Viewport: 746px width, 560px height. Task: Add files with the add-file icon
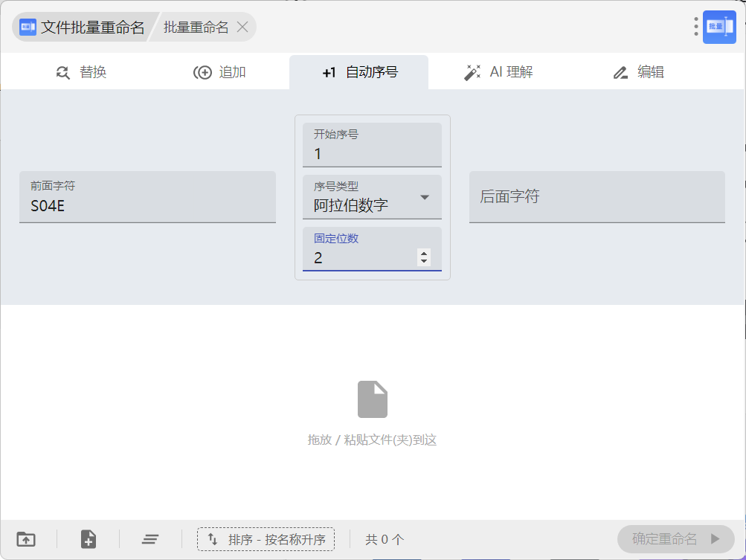pyautogui.click(x=87, y=539)
